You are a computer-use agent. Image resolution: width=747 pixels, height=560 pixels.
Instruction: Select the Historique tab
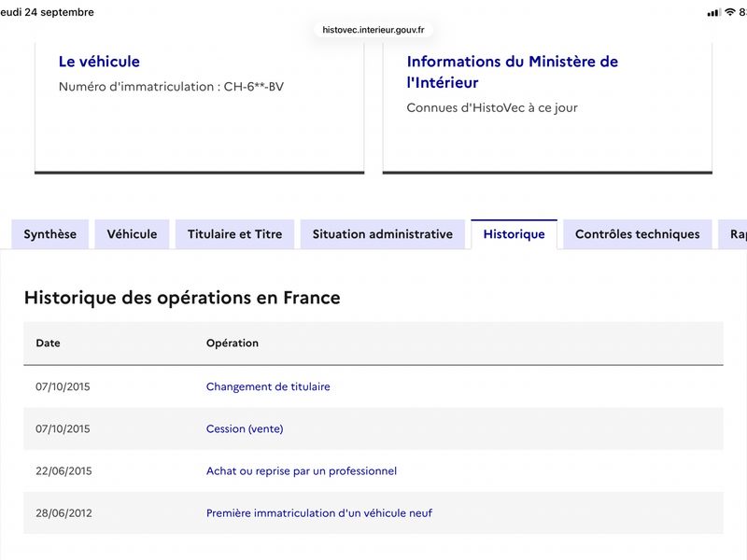[x=514, y=234]
